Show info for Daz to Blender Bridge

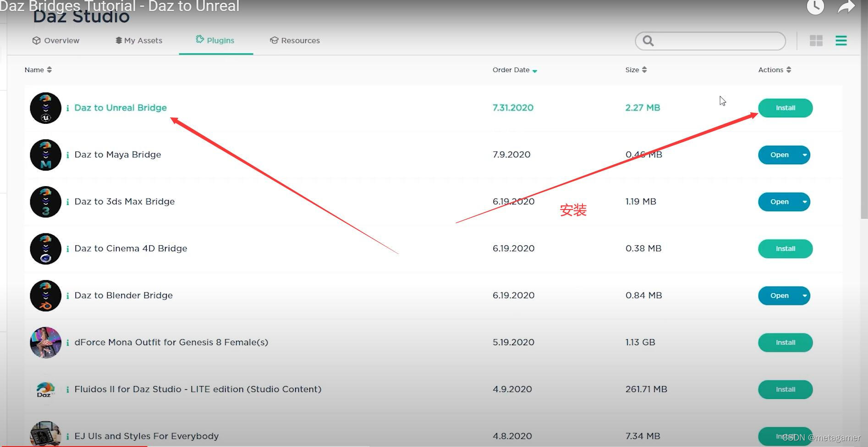[x=68, y=296]
